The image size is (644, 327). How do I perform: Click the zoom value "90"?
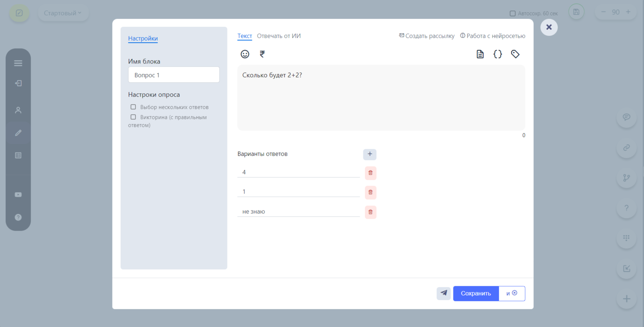616,12
